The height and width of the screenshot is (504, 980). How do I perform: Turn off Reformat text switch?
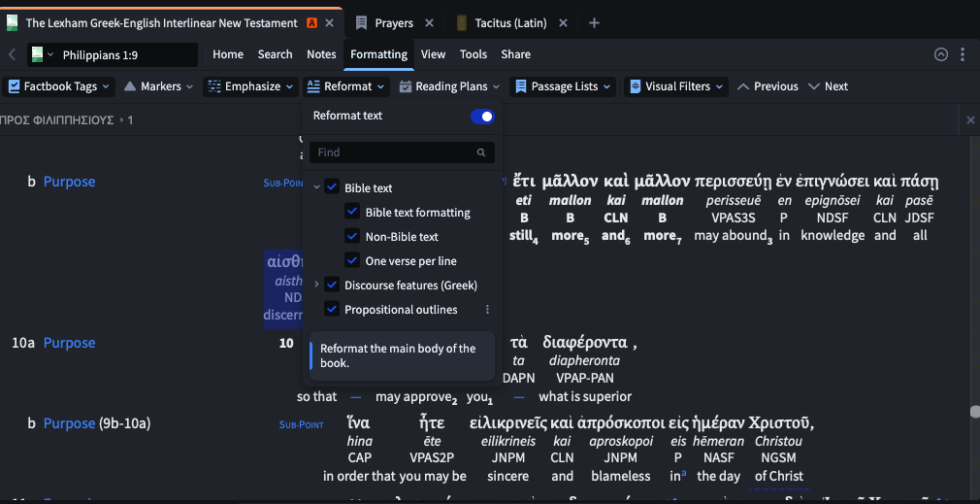(482, 117)
